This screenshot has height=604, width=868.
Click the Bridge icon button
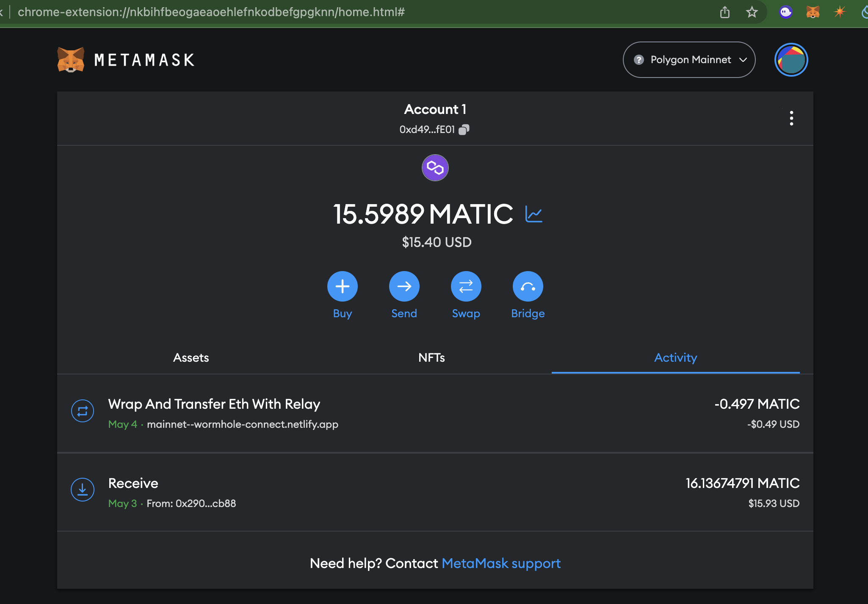(528, 286)
